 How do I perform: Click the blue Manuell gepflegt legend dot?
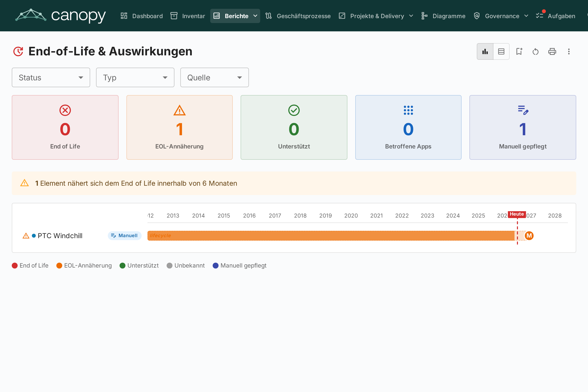[216, 266]
